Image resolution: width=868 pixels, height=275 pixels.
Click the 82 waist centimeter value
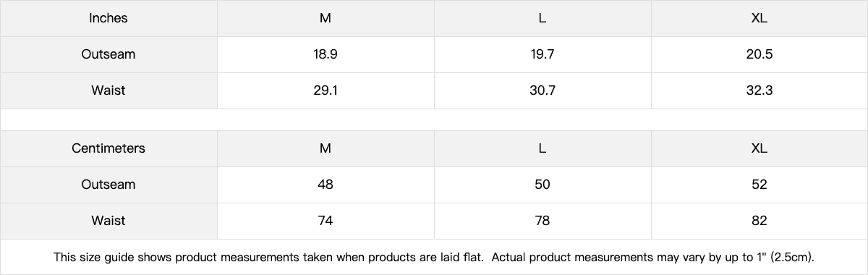click(x=759, y=221)
